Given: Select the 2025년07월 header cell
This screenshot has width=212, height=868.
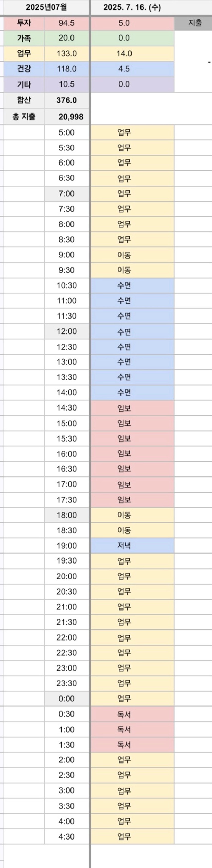Looking at the screenshot, I should [46, 7].
